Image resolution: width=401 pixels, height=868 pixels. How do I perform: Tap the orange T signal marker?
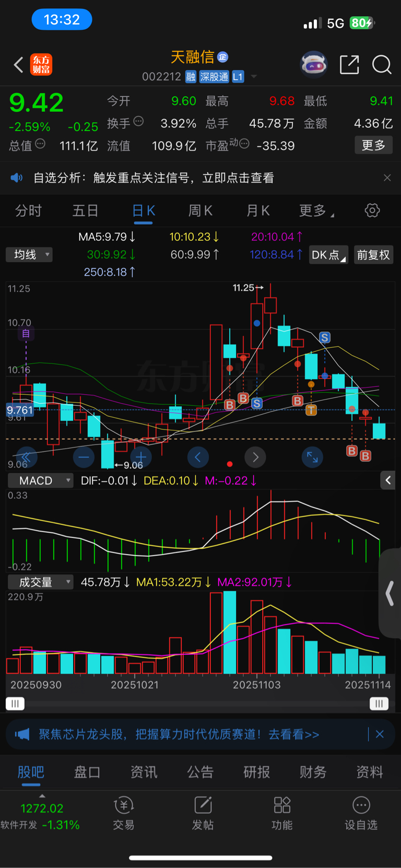tap(311, 410)
